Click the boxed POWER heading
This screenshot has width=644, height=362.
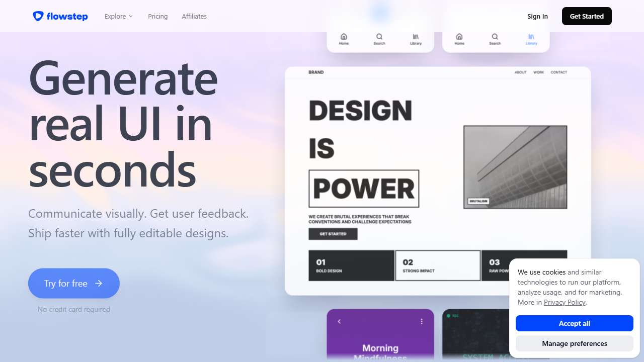click(364, 189)
